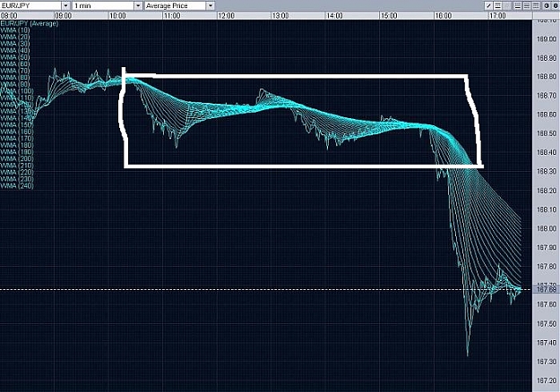
Task: Select the WMA (70) legend entry
Action: (x=15, y=71)
